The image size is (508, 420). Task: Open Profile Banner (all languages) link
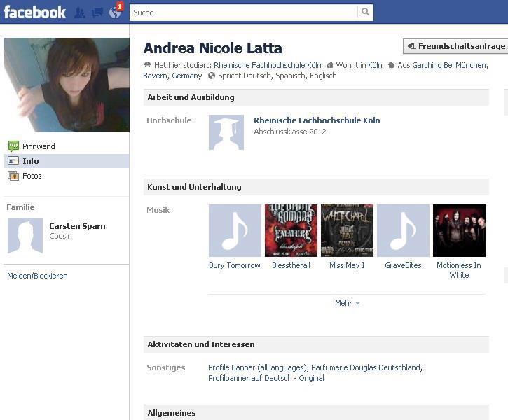pyautogui.click(x=258, y=367)
